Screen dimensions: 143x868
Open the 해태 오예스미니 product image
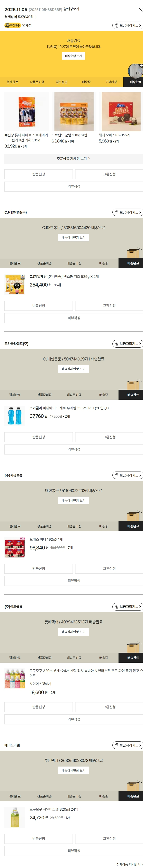pos(121,112)
